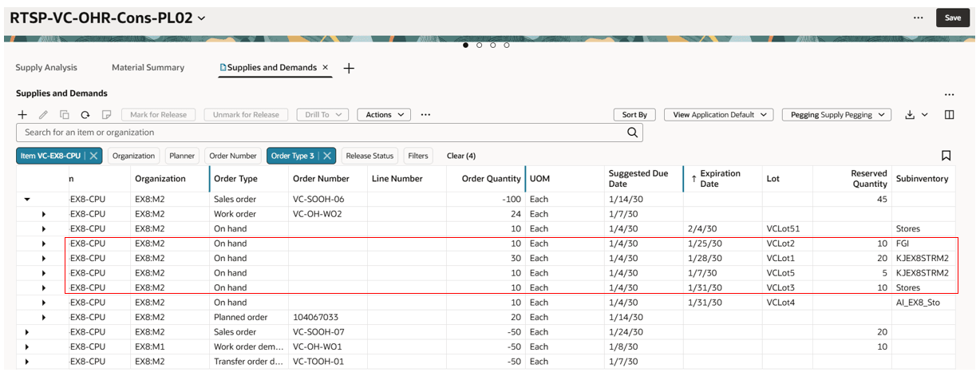The image size is (980, 388).
Task: Click Clear (4) to reset filters
Action: (461, 156)
